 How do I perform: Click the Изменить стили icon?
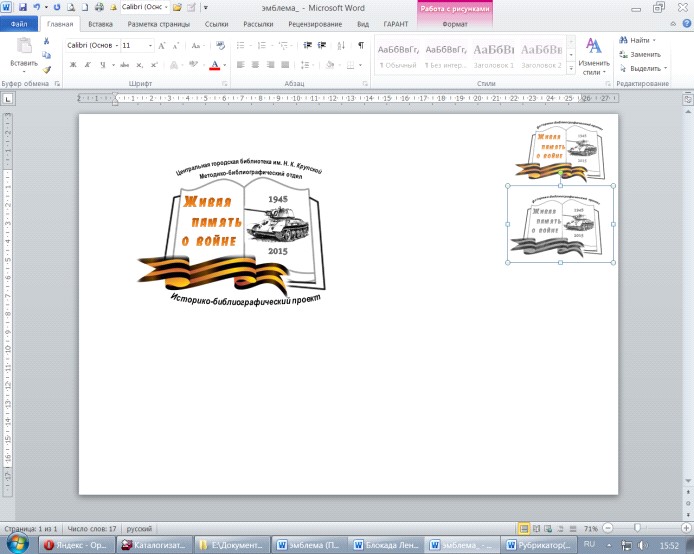pos(593,57)
